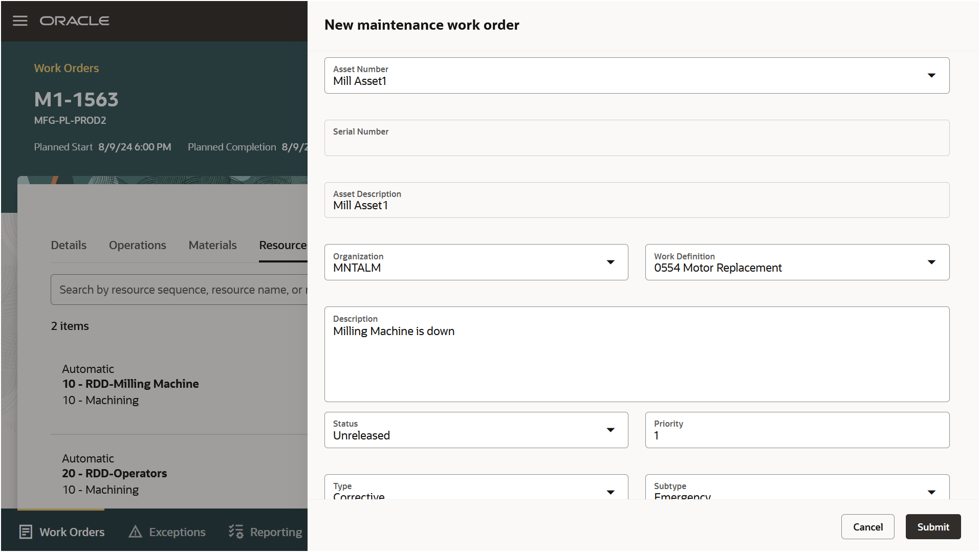Screen dimensions: 980x552
Task: Follow the Work Orders breadcrumb link
Action: (67, 68)
